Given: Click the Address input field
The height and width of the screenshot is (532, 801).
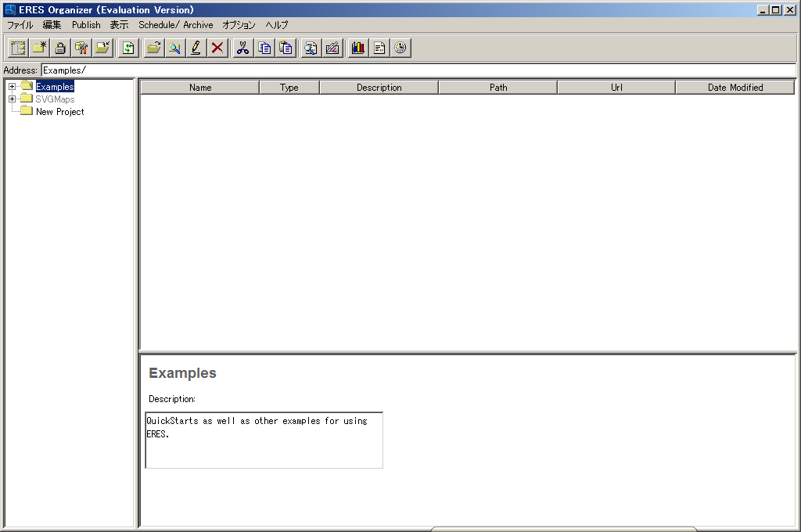Looking at the screenshot, I should pyautogui.click(x=418, y=70).
